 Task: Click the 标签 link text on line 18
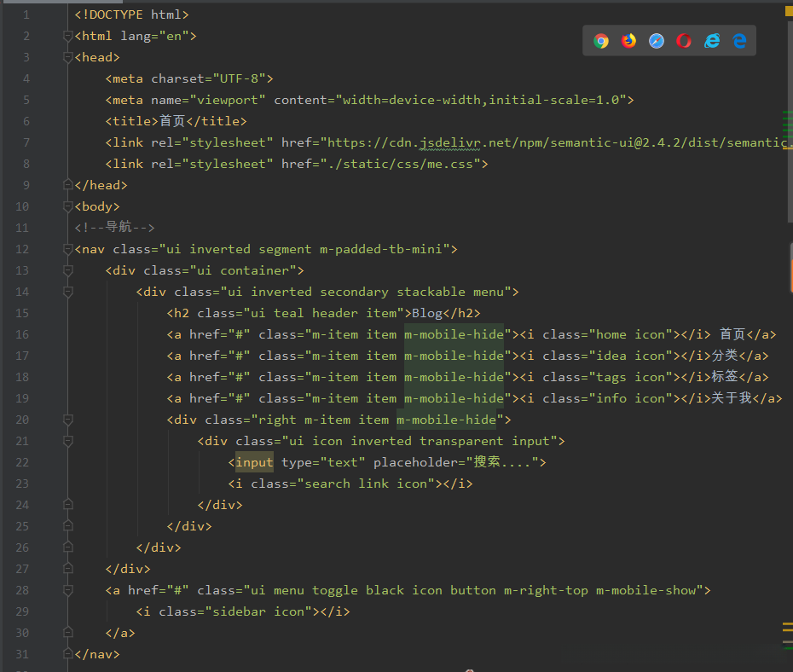point(725,377)
